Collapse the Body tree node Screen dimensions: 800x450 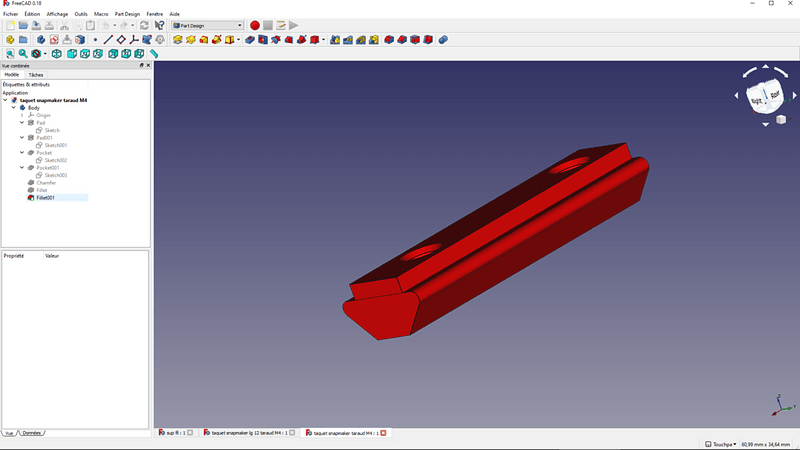(14, 108)
